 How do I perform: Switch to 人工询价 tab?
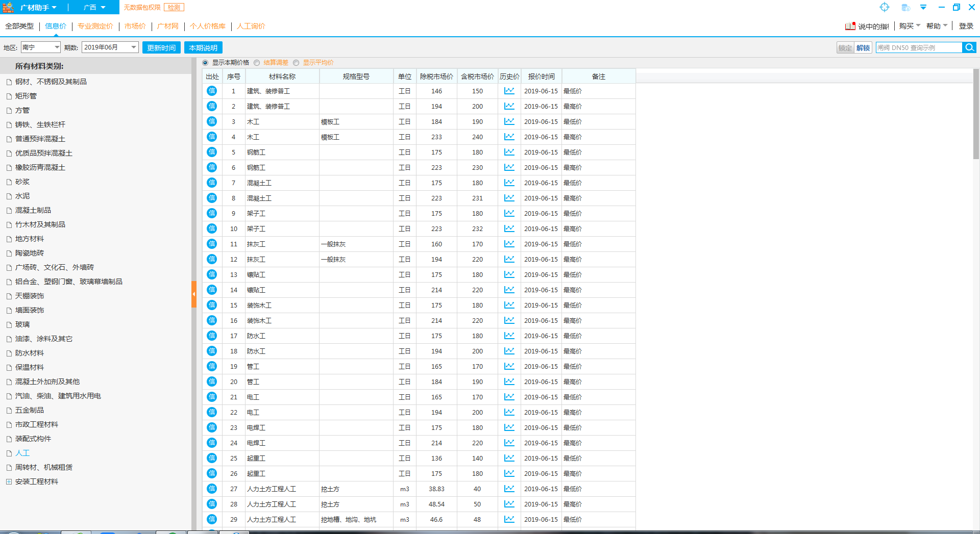click(251, 26)
